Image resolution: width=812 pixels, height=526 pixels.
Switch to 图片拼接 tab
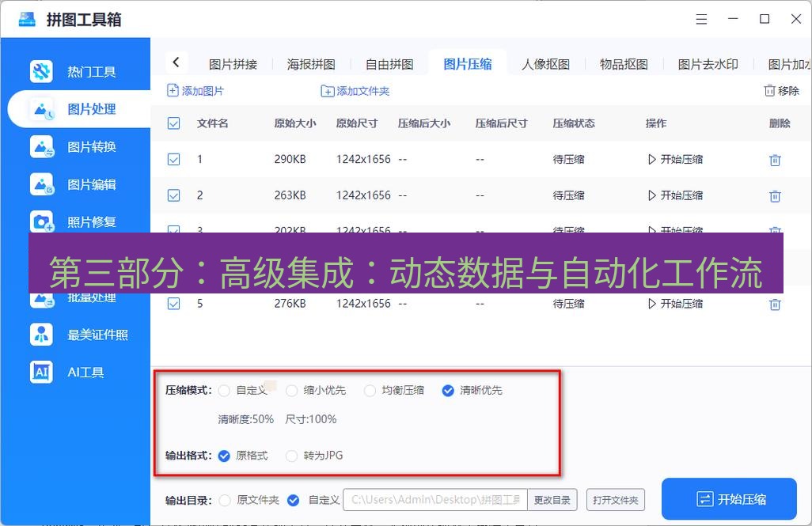coord(233,64)
